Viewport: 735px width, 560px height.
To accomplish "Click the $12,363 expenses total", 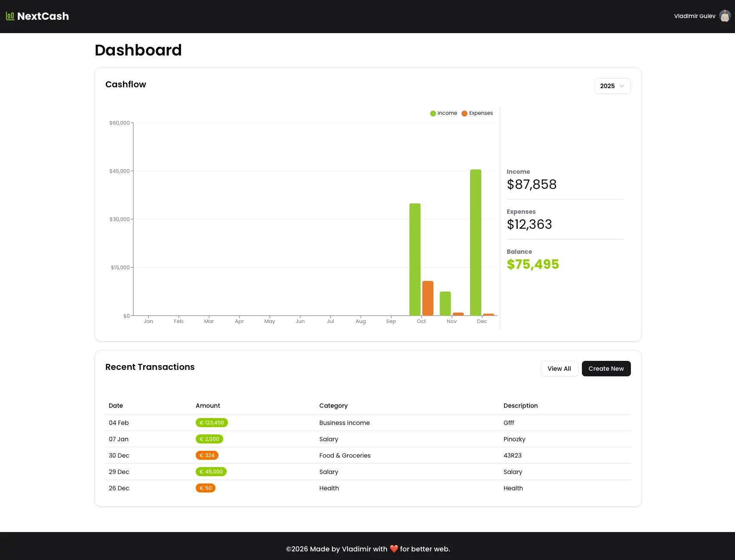I will tap(529, 225).
